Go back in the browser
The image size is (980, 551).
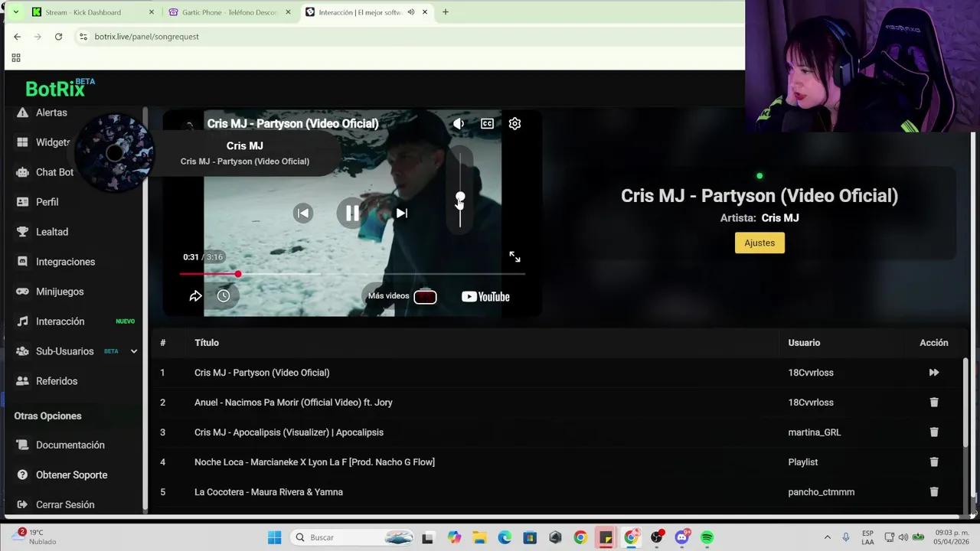[17, 37]
